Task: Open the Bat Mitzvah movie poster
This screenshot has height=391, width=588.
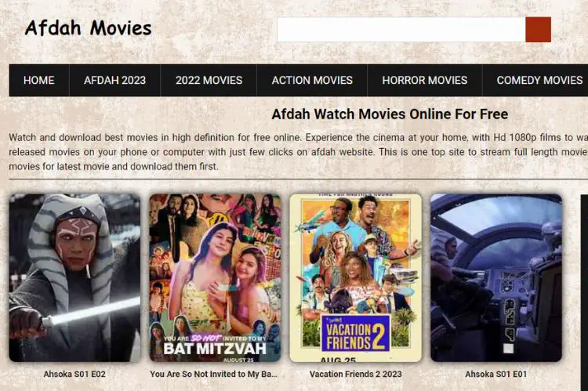Action: click(216, 278)
